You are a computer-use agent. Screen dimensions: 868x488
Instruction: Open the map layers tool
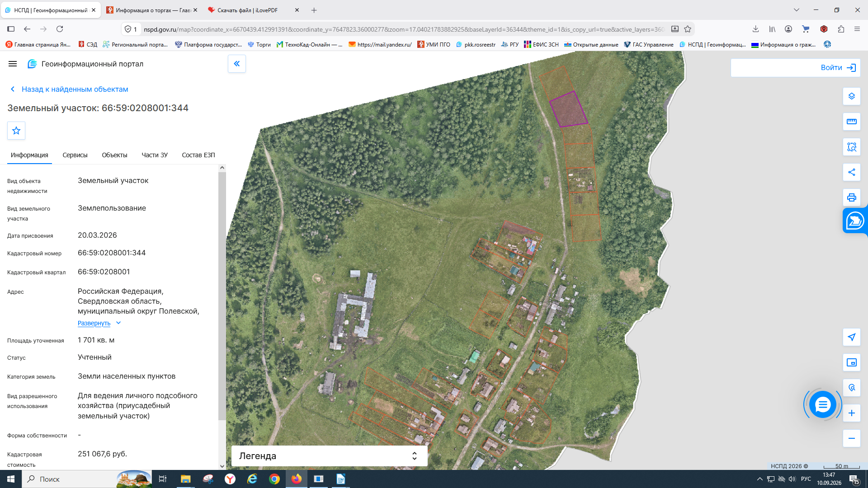[x=852, y=96]
